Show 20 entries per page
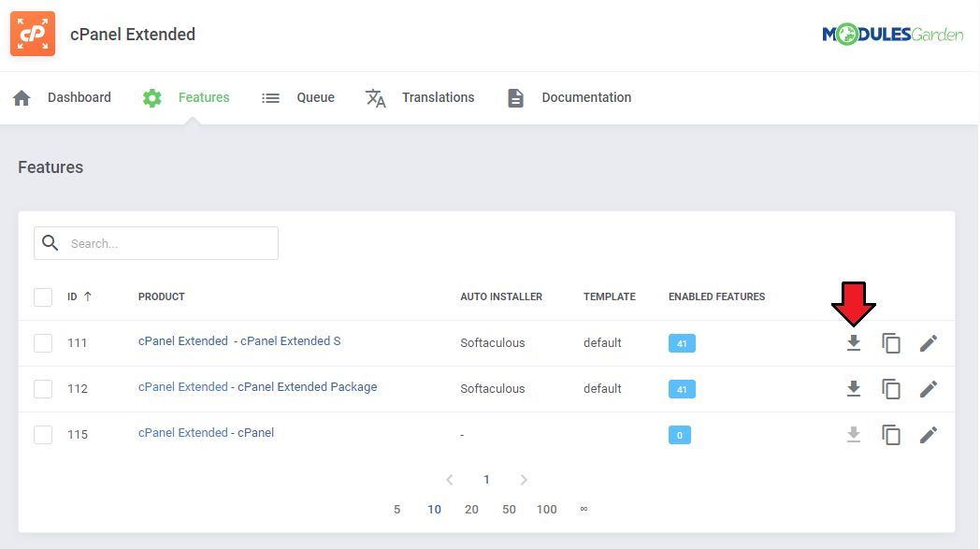This screenshot has width=980, height=549. click(x=472, y=510)
